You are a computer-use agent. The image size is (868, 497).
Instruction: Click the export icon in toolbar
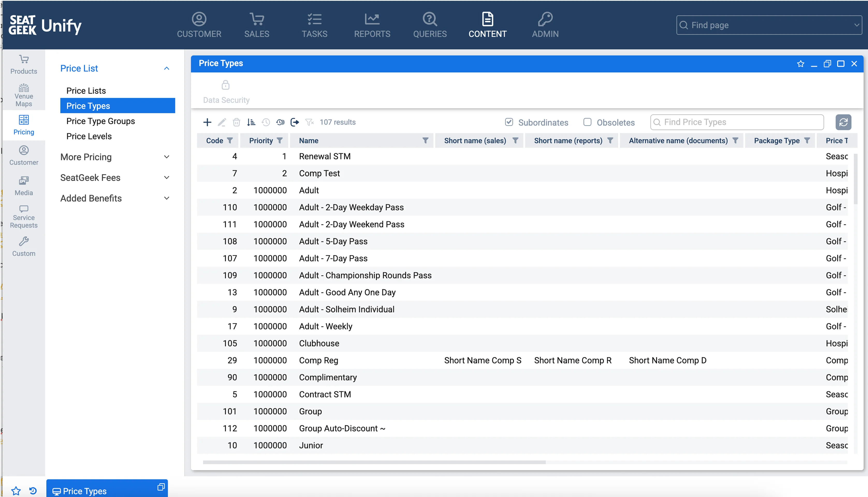point(294,122)
